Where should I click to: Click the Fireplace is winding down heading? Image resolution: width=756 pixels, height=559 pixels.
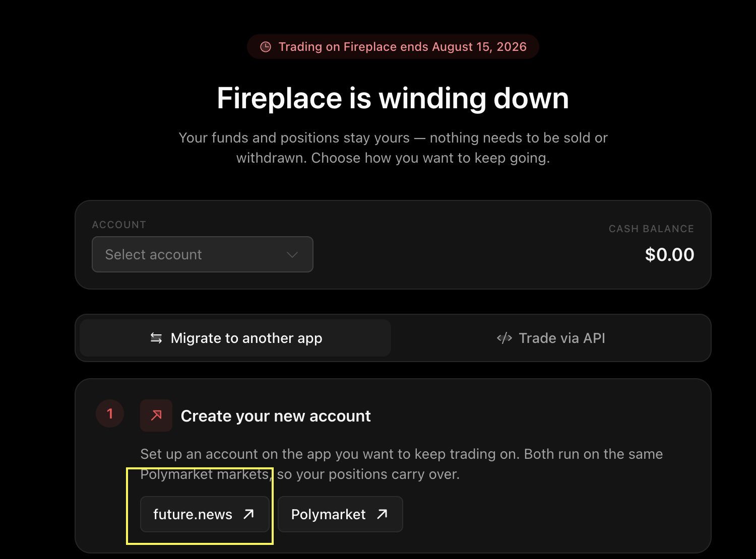point(393,98)
